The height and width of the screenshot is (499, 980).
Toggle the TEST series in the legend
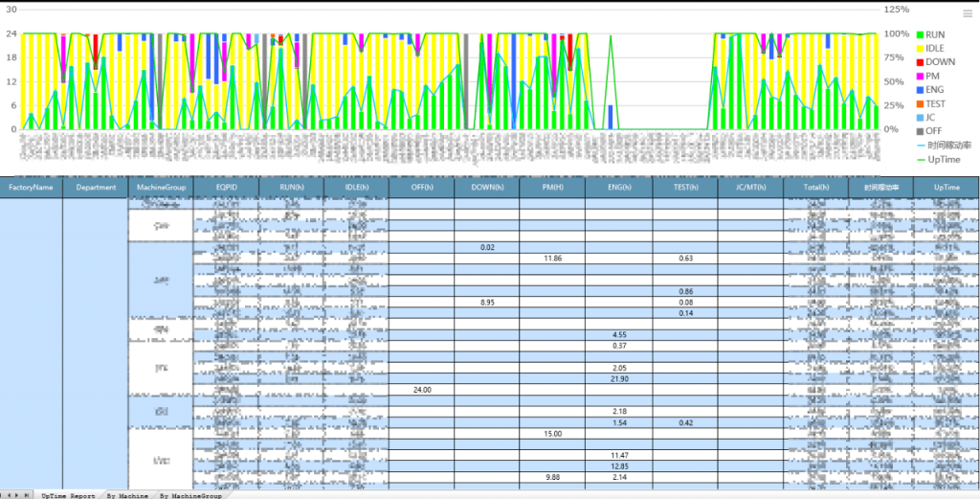[x=930, y=103]
